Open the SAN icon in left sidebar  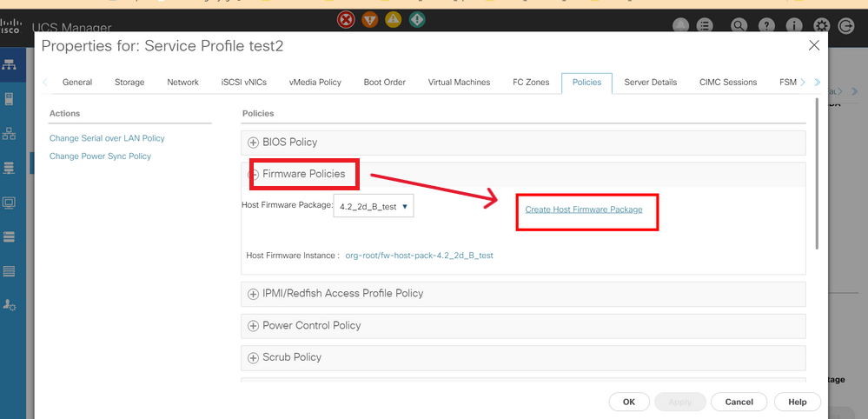[x=9, y=168]
